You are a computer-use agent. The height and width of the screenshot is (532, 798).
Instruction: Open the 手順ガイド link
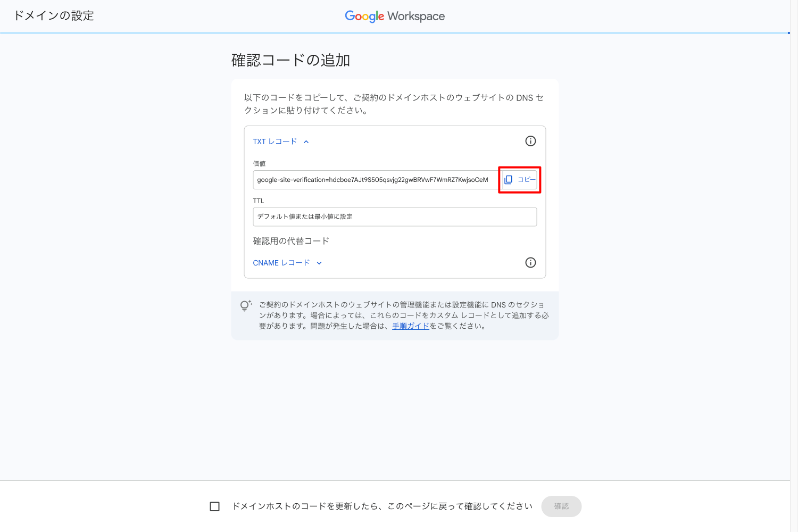pyautogui.click(x=410, y=326)
